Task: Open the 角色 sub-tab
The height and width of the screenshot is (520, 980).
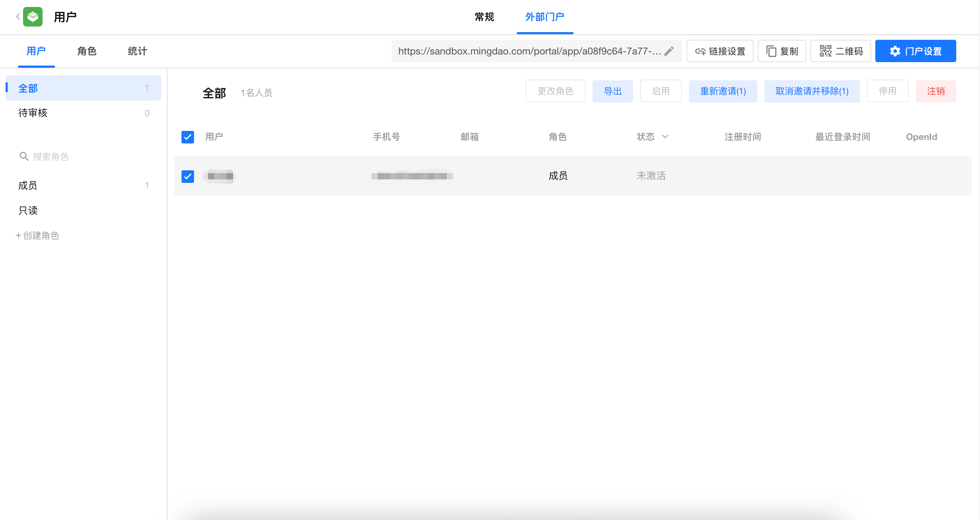Action: (x=87, y=51)
